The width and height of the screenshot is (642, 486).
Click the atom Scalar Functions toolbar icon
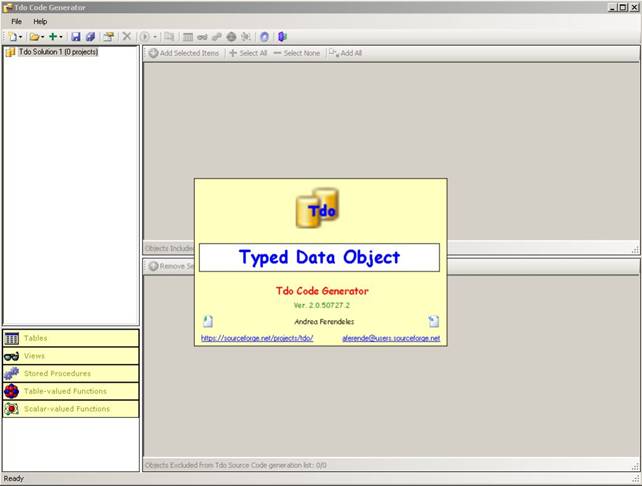[x=246, y=37]
